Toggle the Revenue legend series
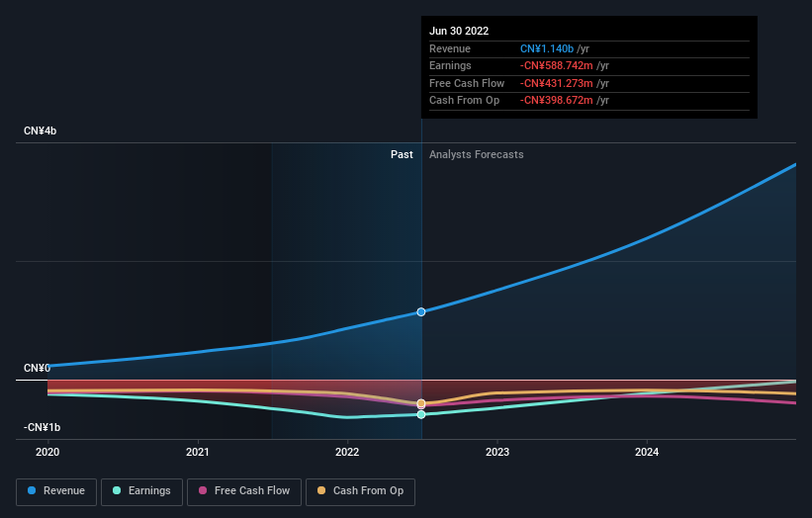Viewport: 812px width, 518px height. coord(56,491)
